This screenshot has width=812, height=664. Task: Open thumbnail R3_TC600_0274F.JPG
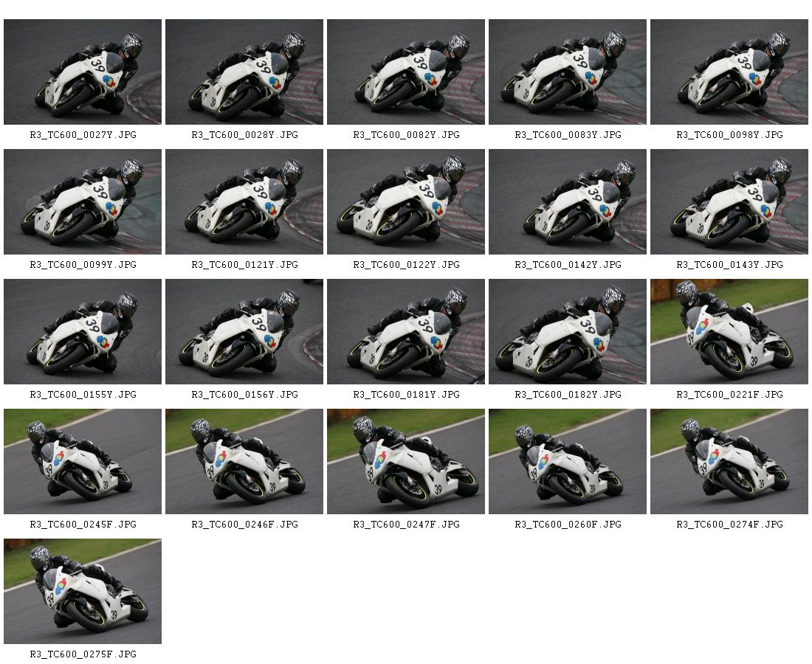[729, 462]
